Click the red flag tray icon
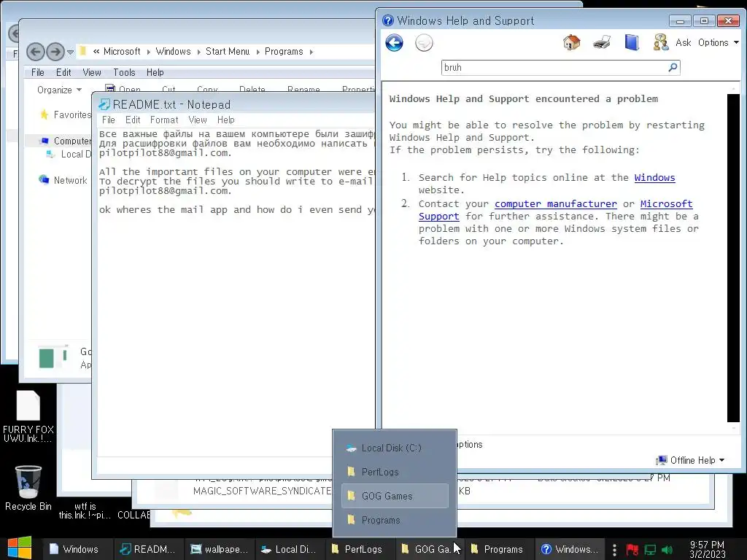Viewport: 747px width, 560px height. tap(632, 550)
